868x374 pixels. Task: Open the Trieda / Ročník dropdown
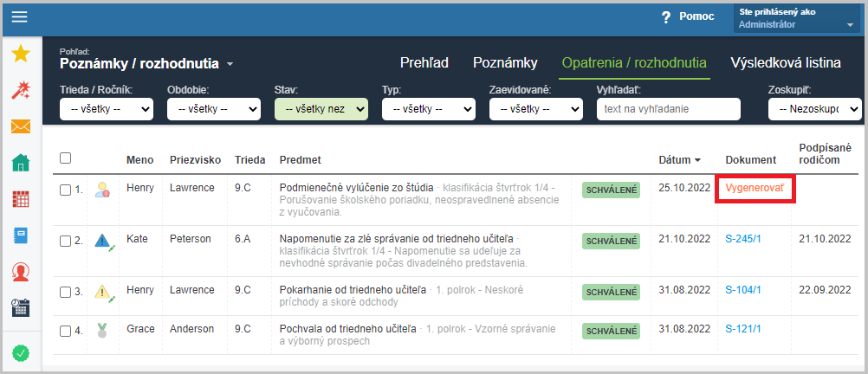[107, 109]
